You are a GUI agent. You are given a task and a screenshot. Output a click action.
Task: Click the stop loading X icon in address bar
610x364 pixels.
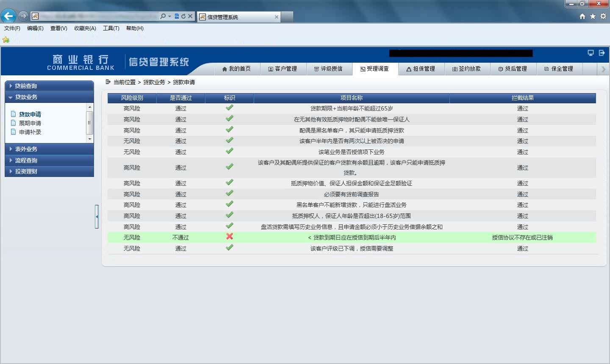click(x=190, y=16)
